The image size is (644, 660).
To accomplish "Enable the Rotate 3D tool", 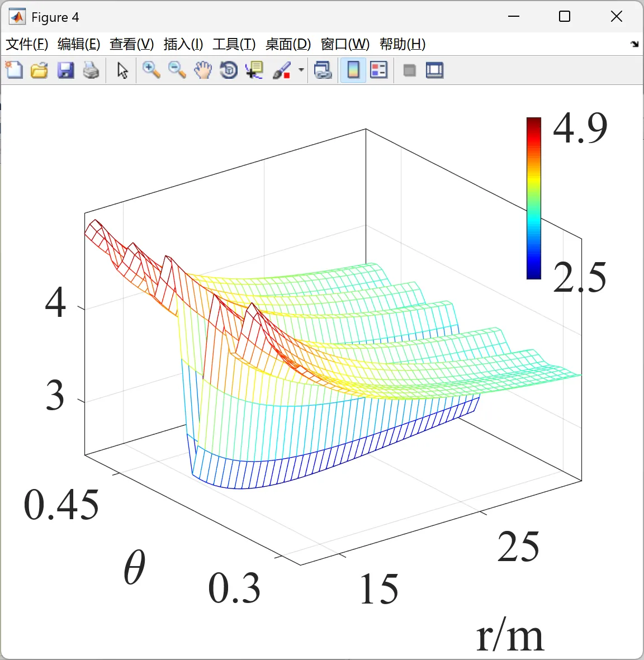I will pyautogui.click(x=229, y=70).
